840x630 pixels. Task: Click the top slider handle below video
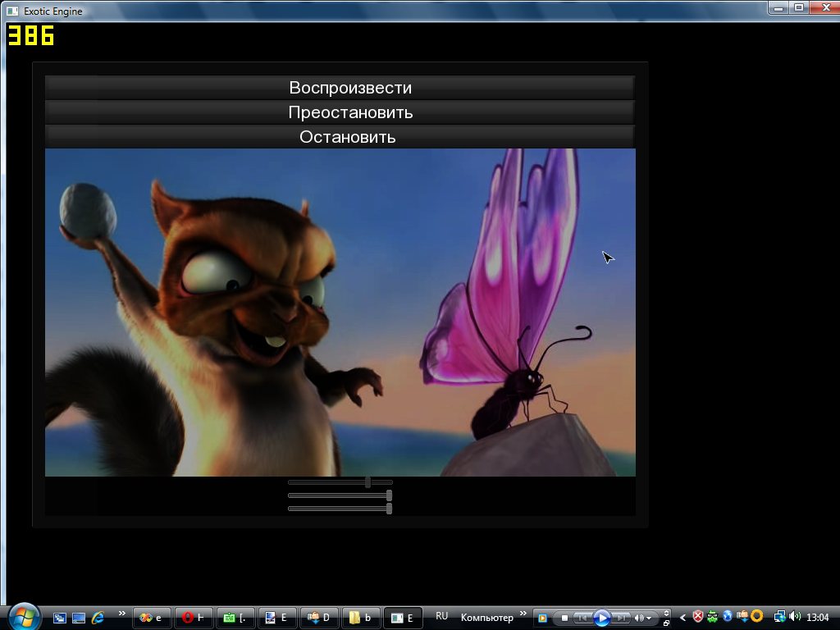pos(368,482)
